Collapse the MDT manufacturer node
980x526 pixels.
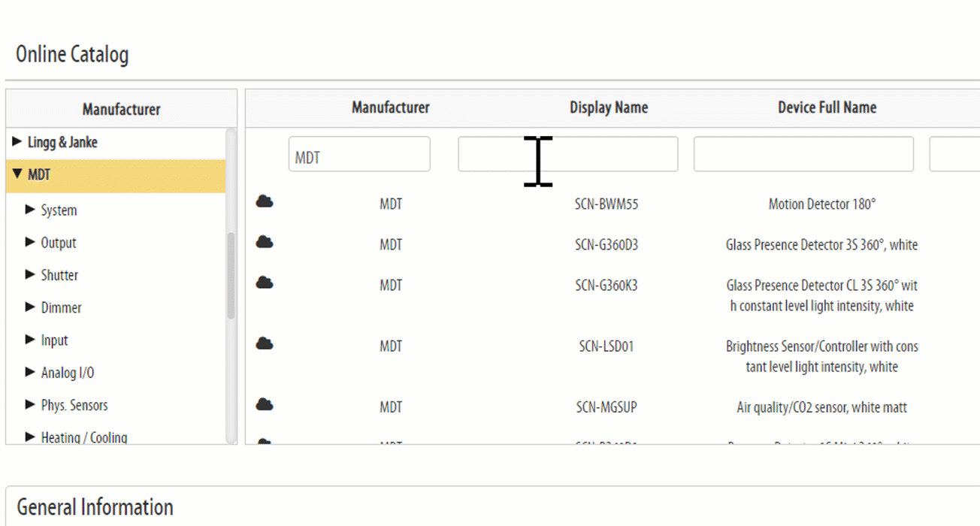point(17,174)
